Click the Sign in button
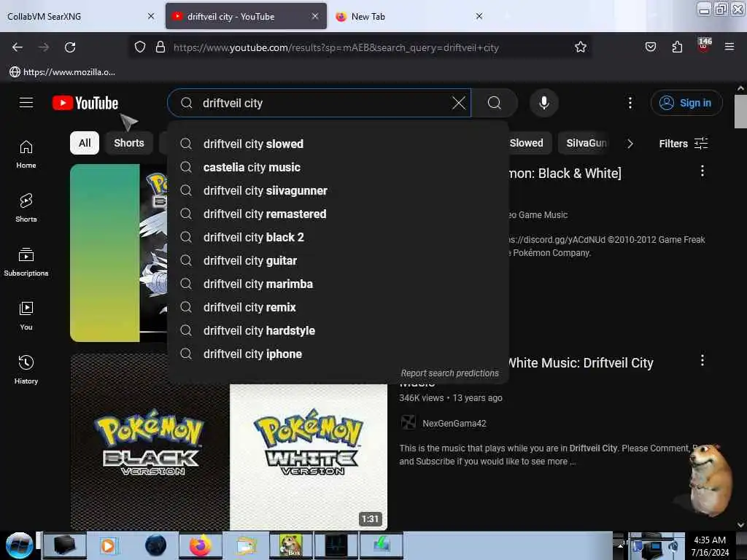The height and width of the screenshot is (560, 747). coord(686,103)
